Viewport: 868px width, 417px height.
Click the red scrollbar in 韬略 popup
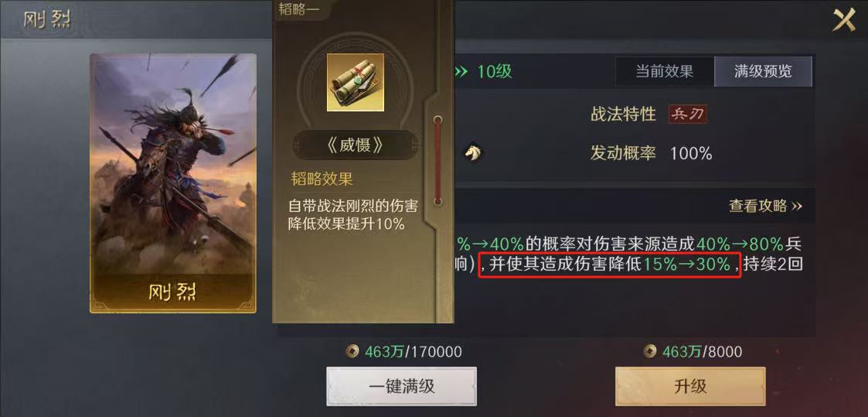(437, 161)
